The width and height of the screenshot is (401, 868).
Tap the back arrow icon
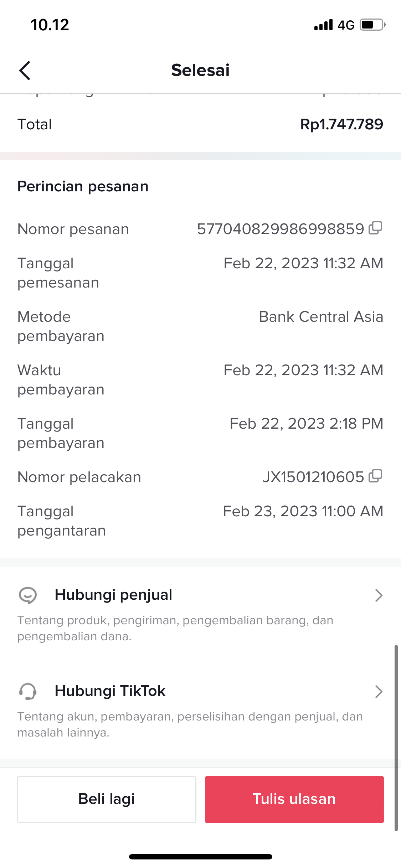click(x=25, y=70)
